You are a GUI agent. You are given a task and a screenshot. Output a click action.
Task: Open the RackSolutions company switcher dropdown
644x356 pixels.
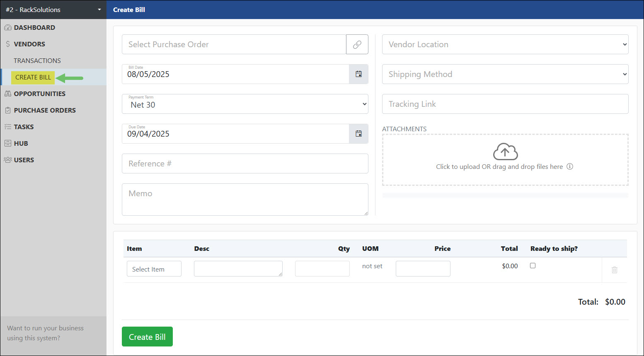[x=53, y=9]
